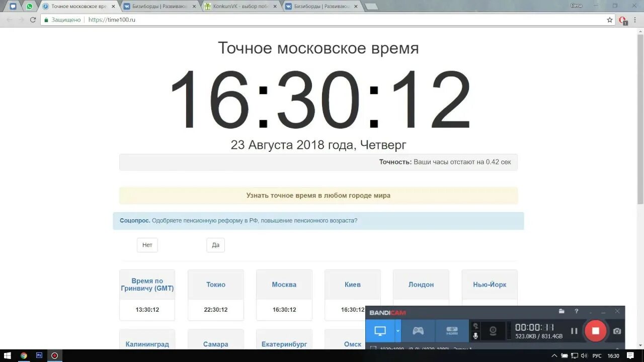Image resolution: width=644 pixels, height=362 pixels.
Task: Close the KonkursVK tab
Action: coord(275,7)
